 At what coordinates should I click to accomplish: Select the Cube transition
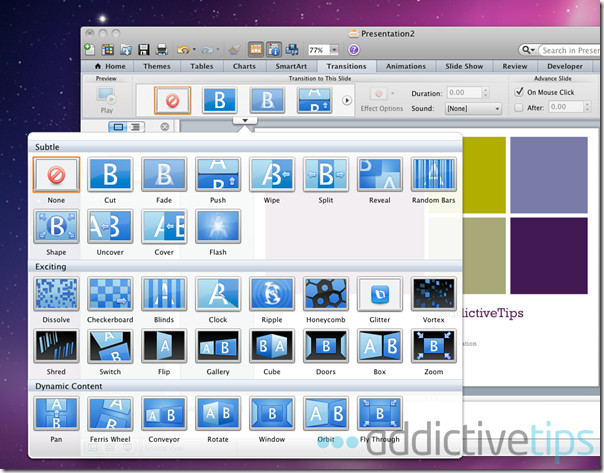tap(272, 346)
